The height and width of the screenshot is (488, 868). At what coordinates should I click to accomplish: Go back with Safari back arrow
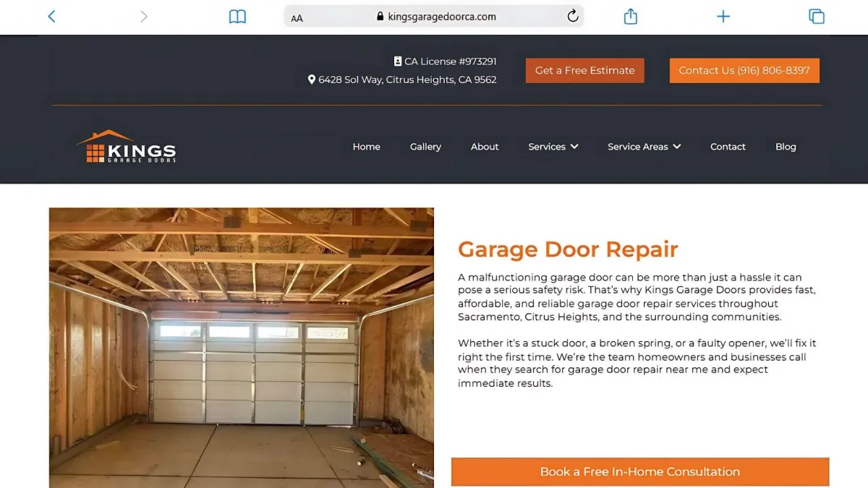point(51,16)
